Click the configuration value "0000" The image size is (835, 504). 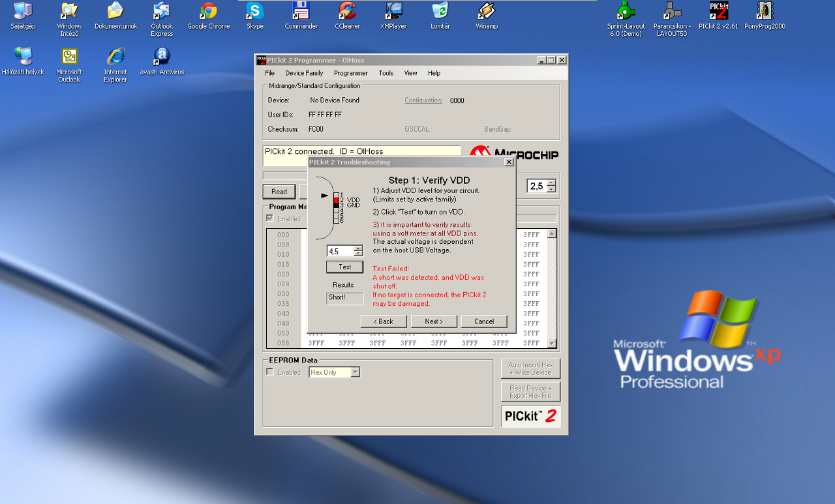[x=457, y=100]
